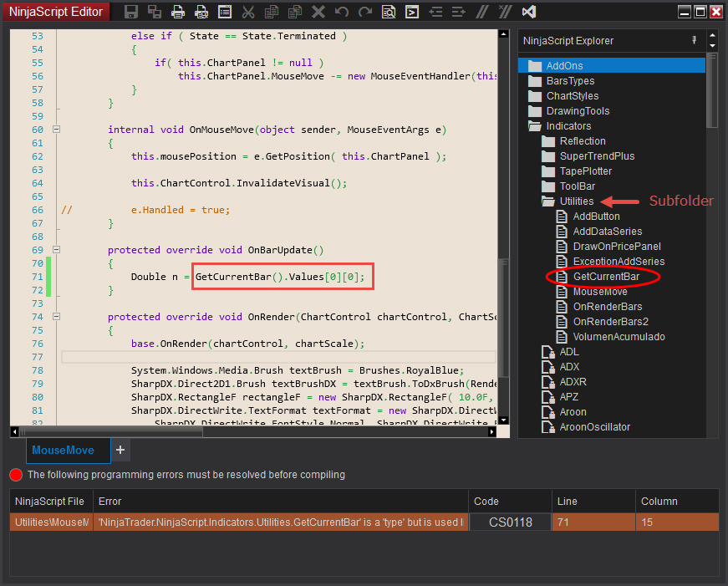Open the GetCurrentBar script file
The width and height of the screenshot is (728, 586).
[606, 277]
